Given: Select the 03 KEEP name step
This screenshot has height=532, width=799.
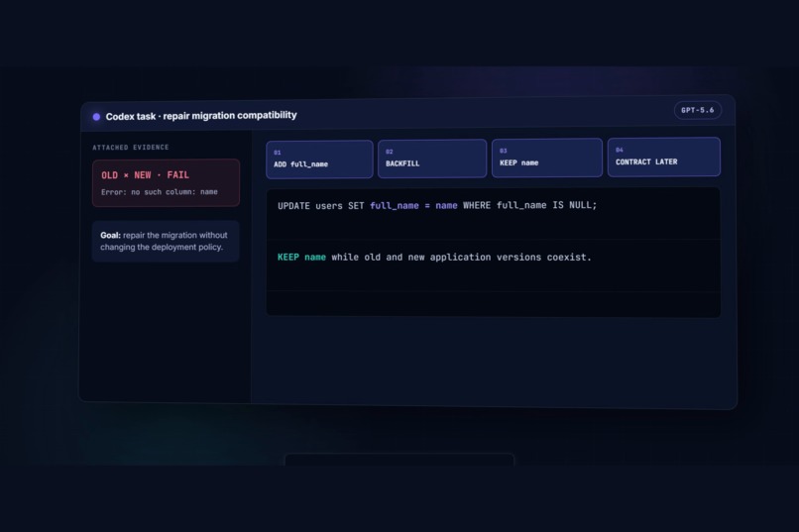Looking at the screenshot, I should click(x=547, y=158).
